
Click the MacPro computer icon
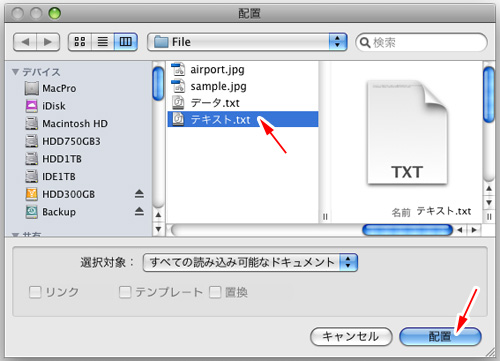coord(32,88)
